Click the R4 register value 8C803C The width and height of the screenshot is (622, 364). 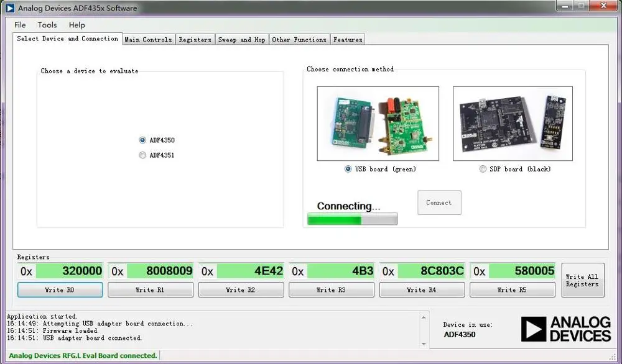point(431,271)
